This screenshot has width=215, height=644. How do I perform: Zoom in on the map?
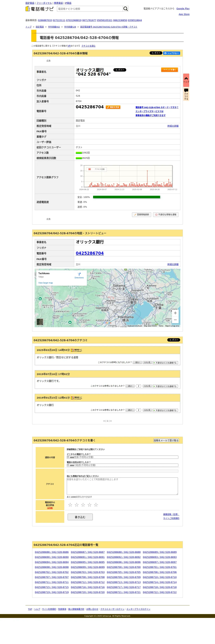[x=175, y=313]
